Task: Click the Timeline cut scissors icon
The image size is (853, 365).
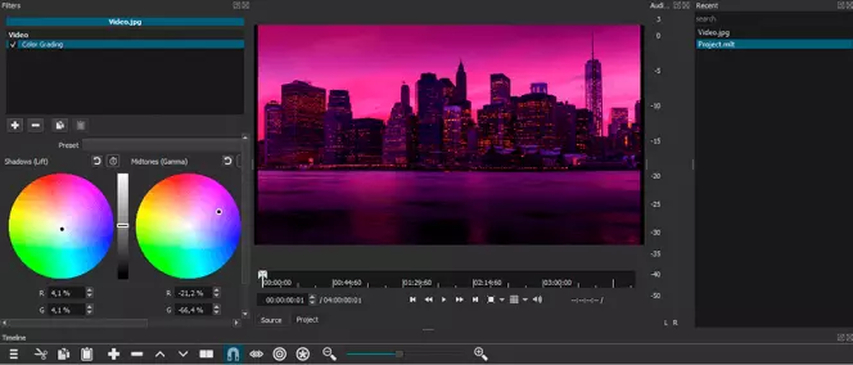Action: (41, 354)
